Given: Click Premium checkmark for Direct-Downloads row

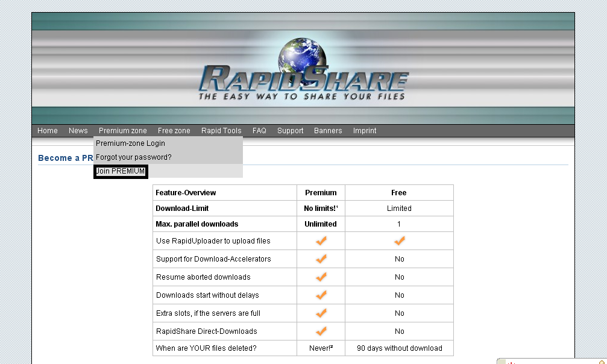Looking at the screenshot, I should pos(321,331).
